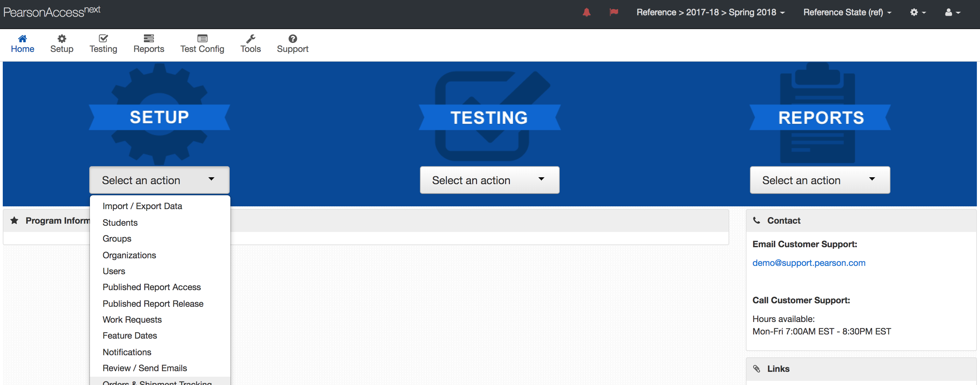Open the Reports Select an action dropdown
This screenshot has width=980, height=385.
(819, 180)
